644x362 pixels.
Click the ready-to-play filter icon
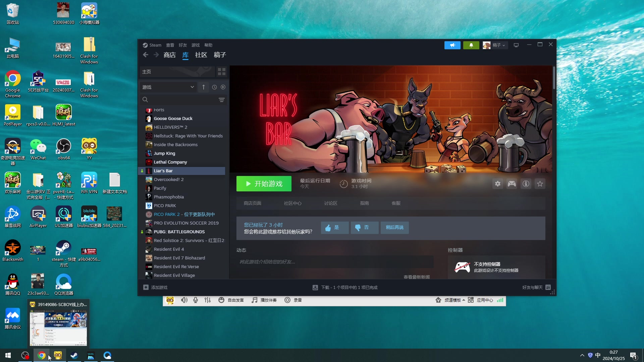pyautogui.click(x=223, y=87)
